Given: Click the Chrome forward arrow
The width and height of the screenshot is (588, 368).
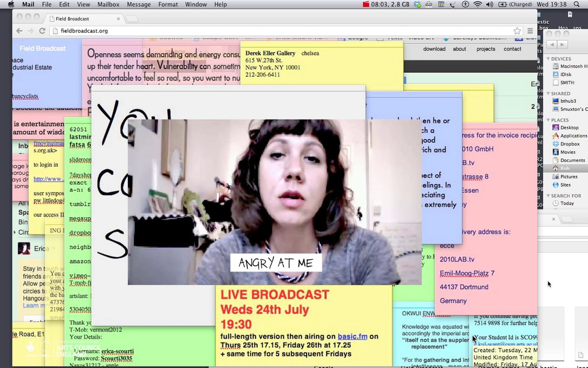Looking at the screenshot, I should pos(31,31).
